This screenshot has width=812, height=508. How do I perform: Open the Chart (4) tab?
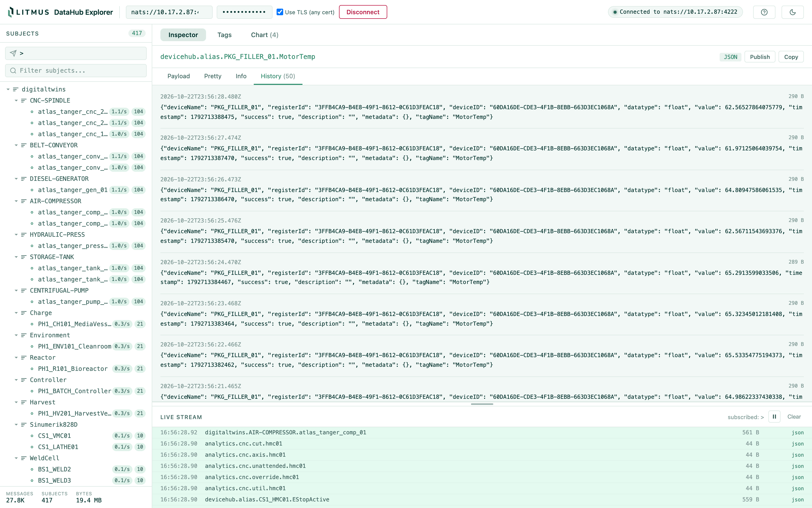[x=264, y=35]
